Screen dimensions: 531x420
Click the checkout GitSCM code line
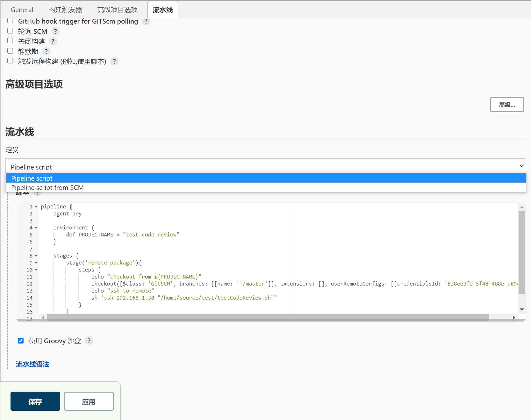[x=304, y=284]
